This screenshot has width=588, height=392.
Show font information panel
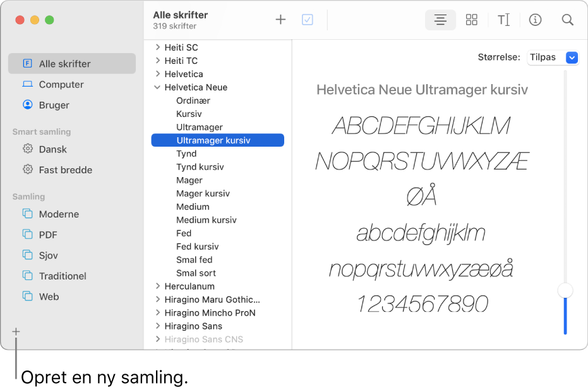pyautogui.click(x=535, y=20)
